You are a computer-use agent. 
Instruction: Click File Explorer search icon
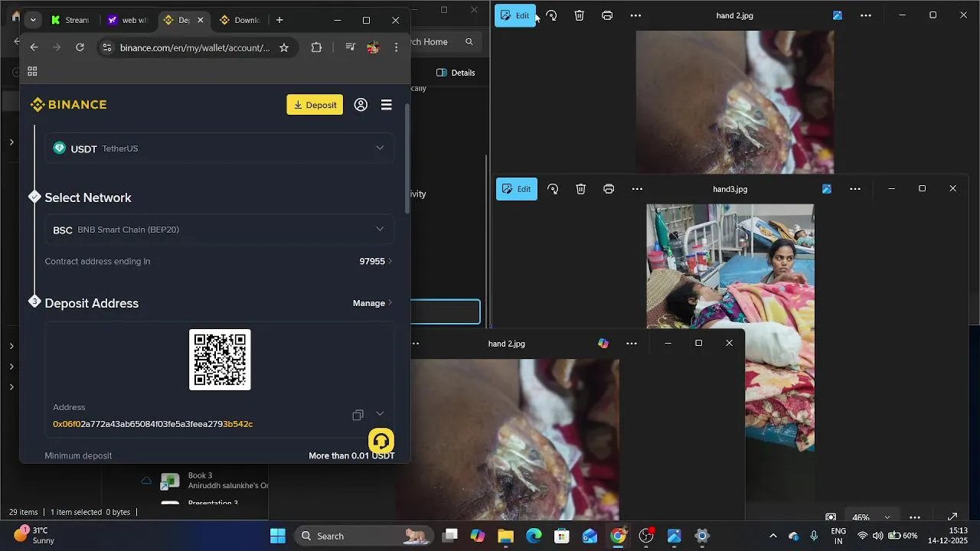click(x=469, y=42)
